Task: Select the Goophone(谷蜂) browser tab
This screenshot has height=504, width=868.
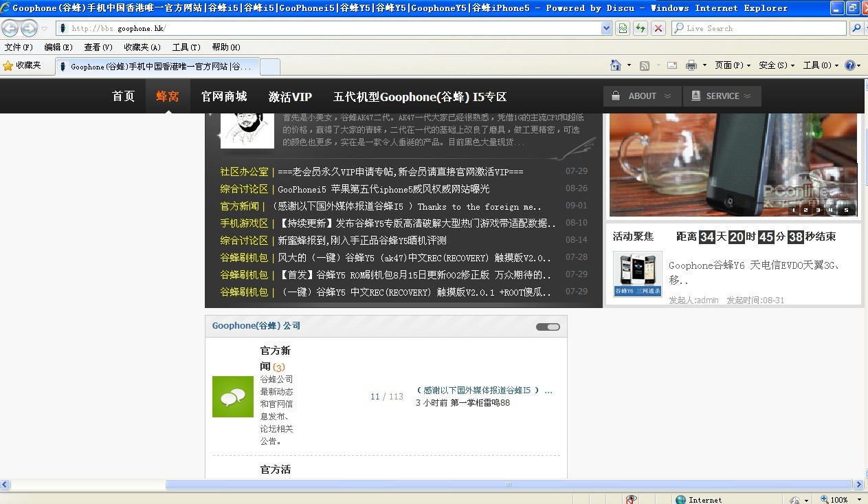Action: click(156, 67)
